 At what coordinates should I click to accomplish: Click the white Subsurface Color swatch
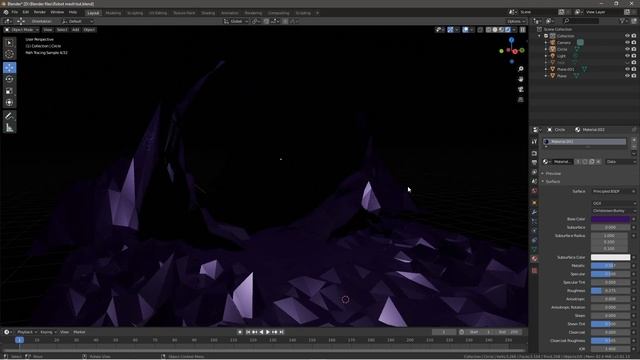click(611, 258)
